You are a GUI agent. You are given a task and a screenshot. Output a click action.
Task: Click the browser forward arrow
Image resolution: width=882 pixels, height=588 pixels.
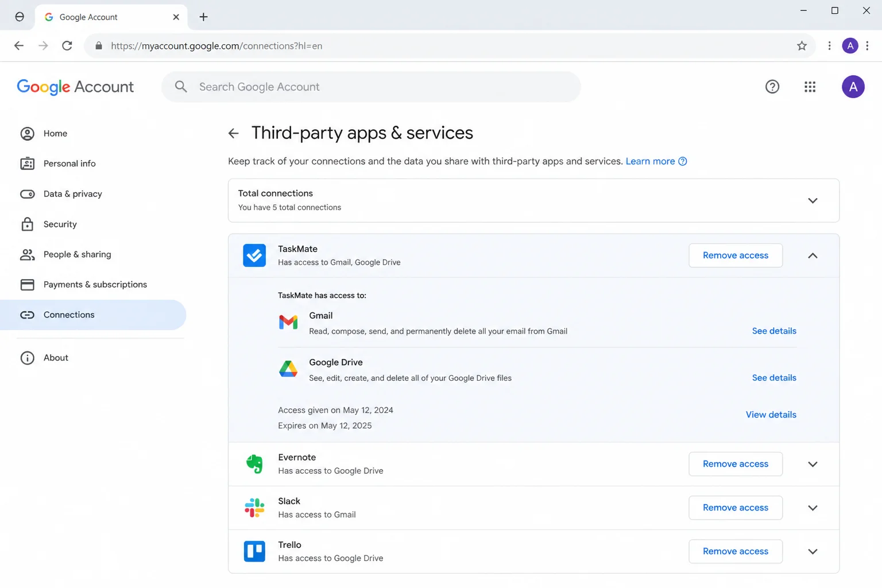pos(43,46)
